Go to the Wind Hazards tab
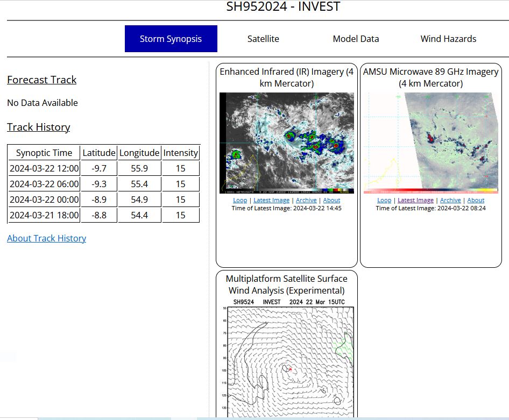 (x=448, y=39)
